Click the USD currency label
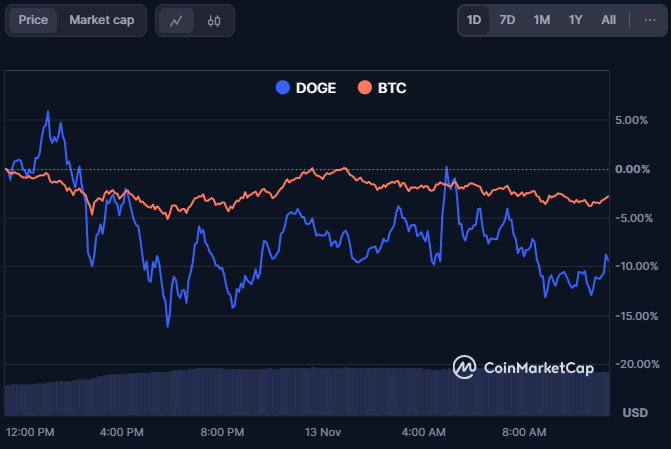671x449 pixels. coord(635,413)
